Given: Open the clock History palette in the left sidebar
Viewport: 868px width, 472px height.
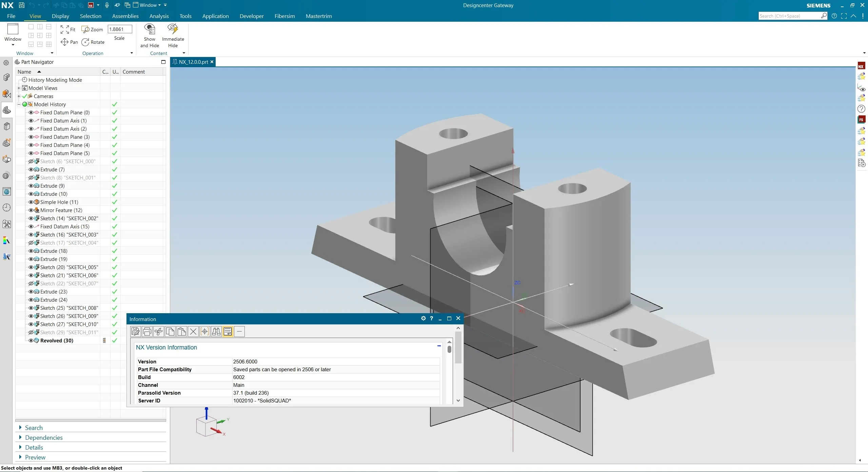Looking at the screenshot, I should (x=6, y=207).
